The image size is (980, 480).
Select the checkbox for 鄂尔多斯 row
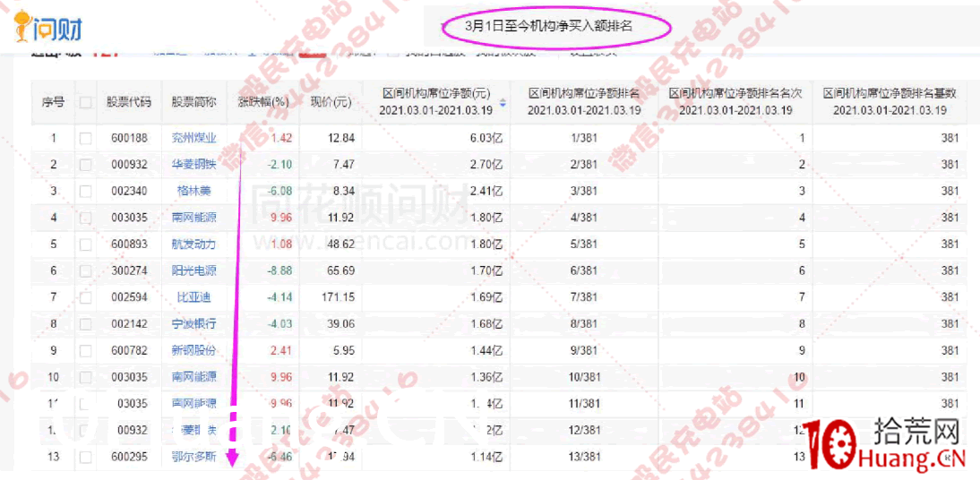[86, 457]
